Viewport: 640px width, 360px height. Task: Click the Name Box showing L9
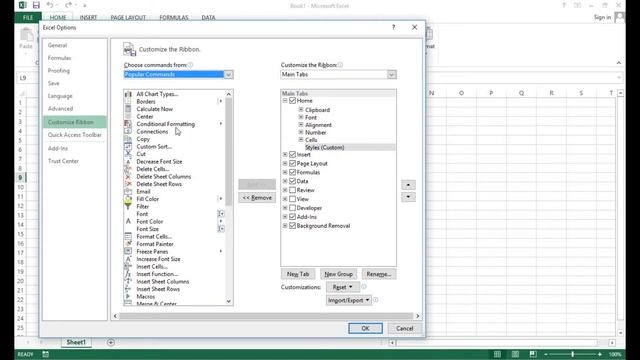tap(27, 78)
